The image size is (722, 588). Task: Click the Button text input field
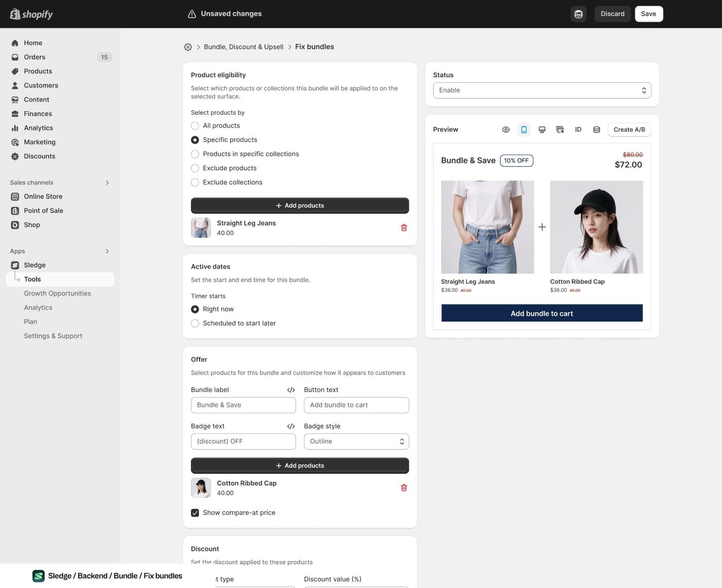coord(356,405)
